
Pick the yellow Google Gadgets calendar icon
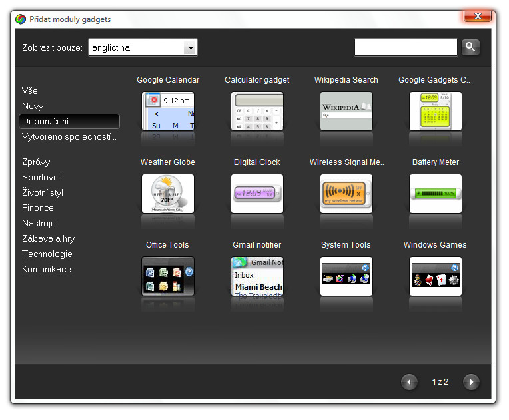point(436,111)
